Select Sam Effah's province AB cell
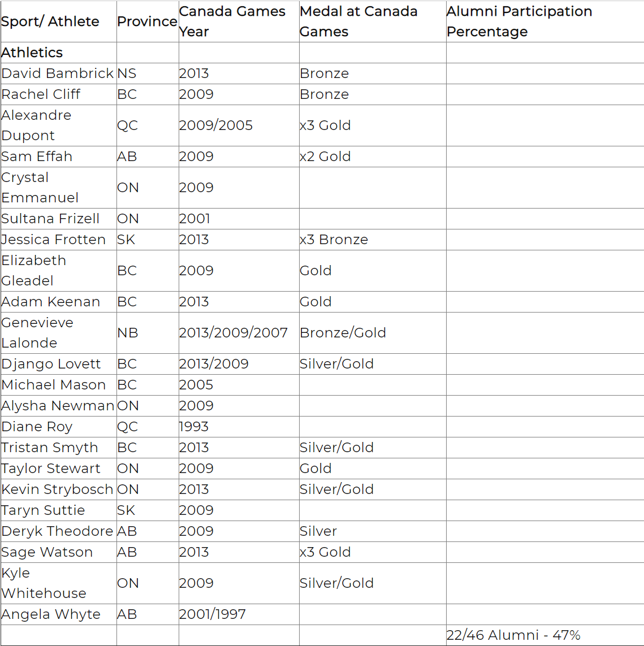 pos(127,157)
